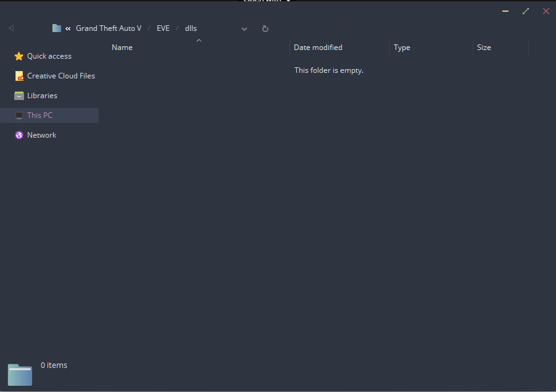556x392 pixels.
Task: Click 'This folder is empty.' message
Action: 329,70
